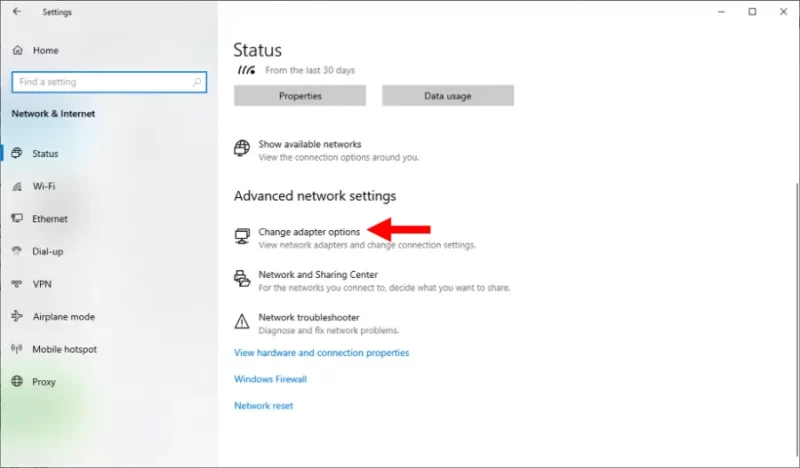Click the Proxy globe icon
Screen dimensions: 800x468
point(17,382)
